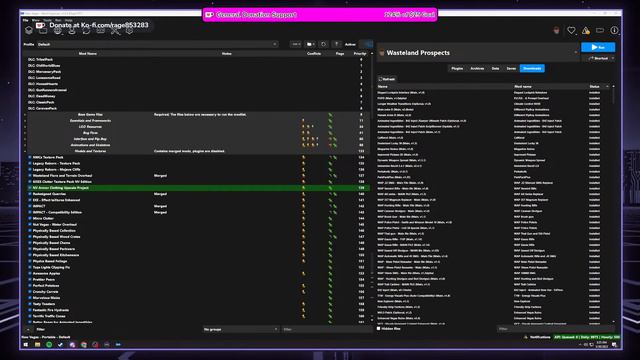Click the blue Run button

click(x=598, y=47)
